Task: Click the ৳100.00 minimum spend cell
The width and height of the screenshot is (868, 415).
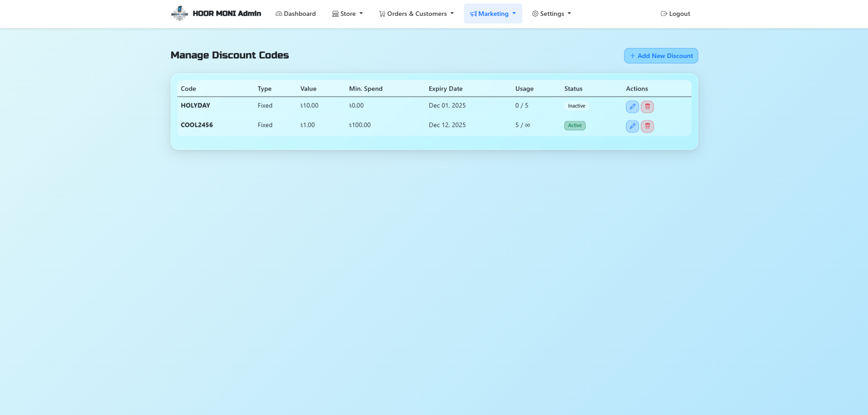Action: click(x=360, y=125)
